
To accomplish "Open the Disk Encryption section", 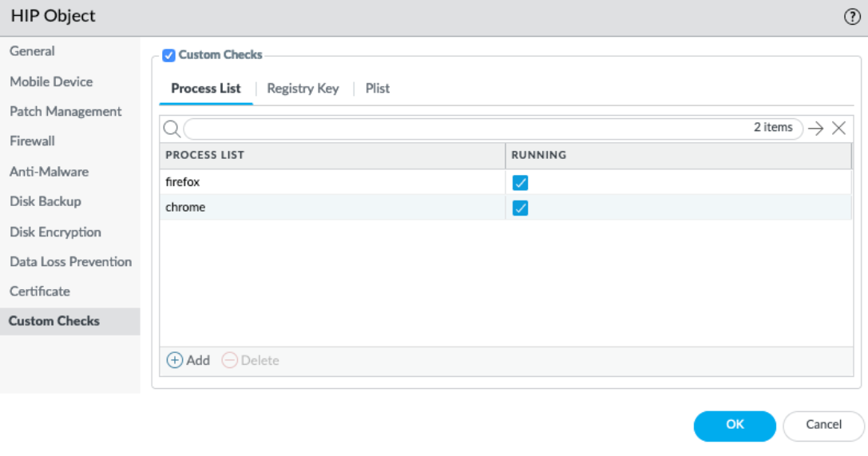I will click(x=55, y=232).
